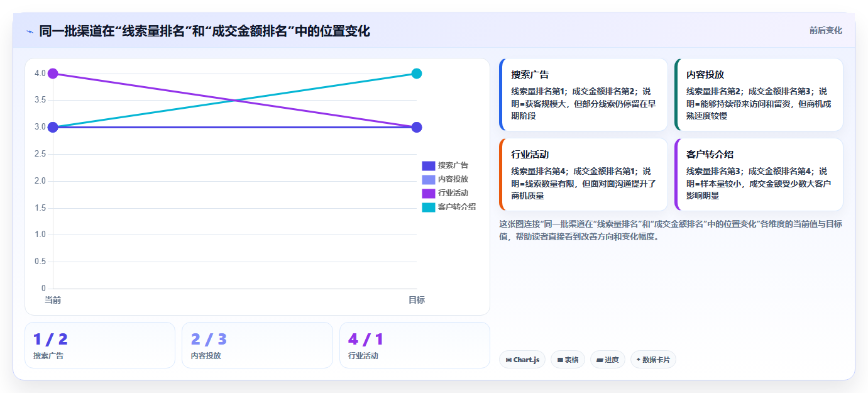Click the explanatory paragraph starting with 这张图连接
Screen dimensions: 868x393
[671, 230]
